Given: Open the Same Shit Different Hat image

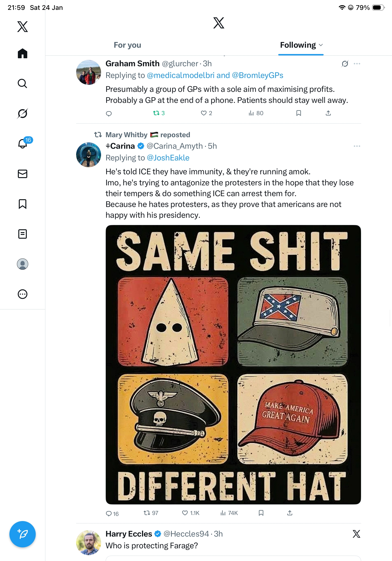Looking at the screenshot, I should point(233,365).
